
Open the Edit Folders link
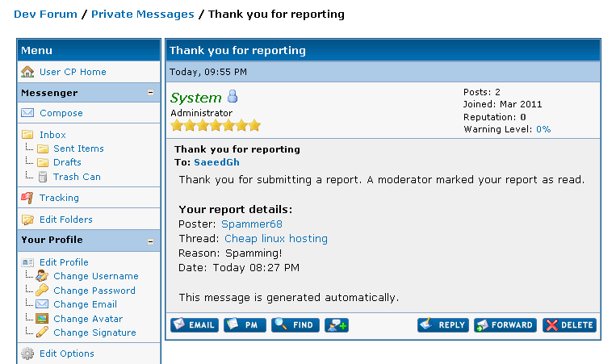click(x=66, y=220)
